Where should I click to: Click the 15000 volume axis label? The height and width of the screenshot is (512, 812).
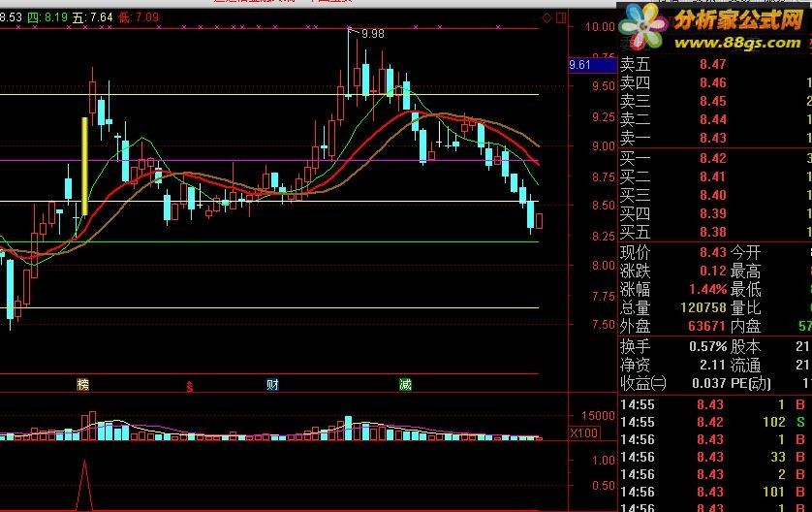click(x=598, y=416)
